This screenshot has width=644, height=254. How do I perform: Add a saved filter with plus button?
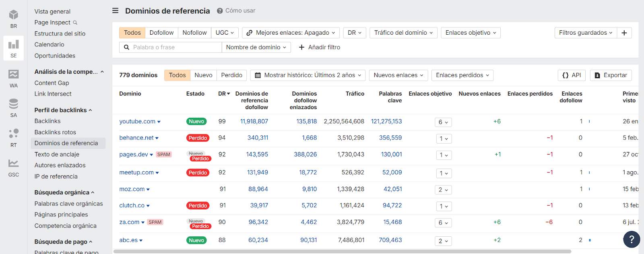[x=624, y=33]
